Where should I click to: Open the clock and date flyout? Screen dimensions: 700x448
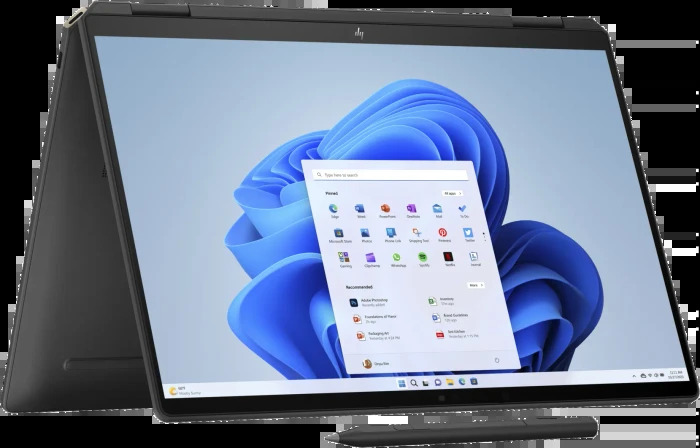point(676,375)
